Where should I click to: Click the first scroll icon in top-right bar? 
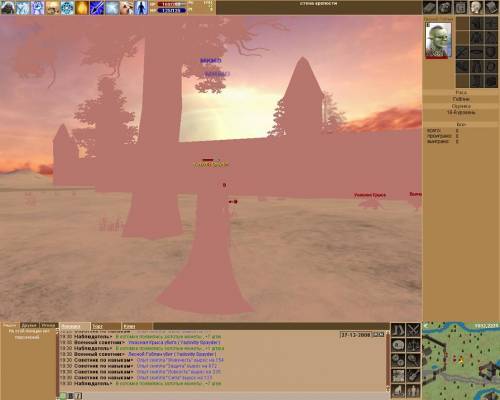click(x=430, y=7)
